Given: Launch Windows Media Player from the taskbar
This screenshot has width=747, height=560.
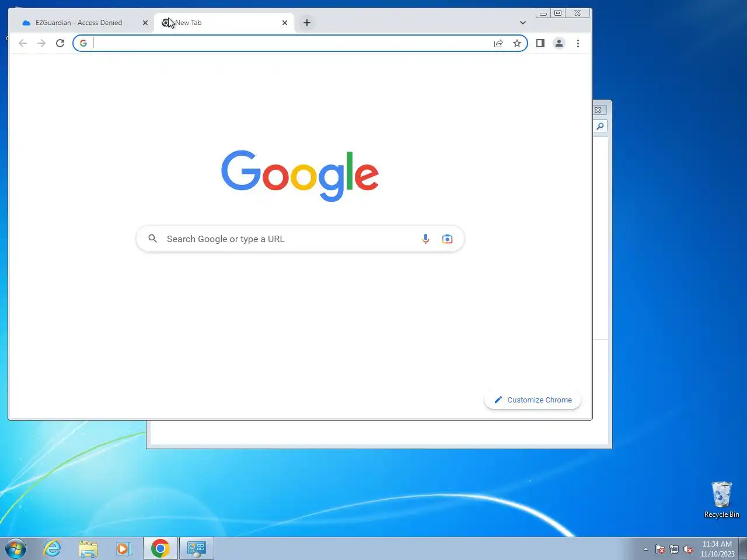Looking at the screenshot, I should click(x=123, y=548).
